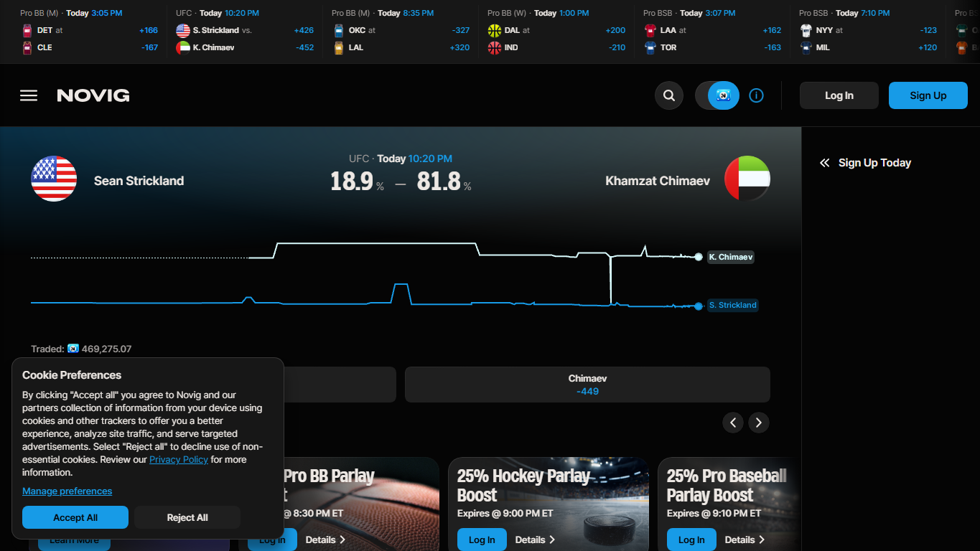Click MIL +120 ticker row
The height and width of the screenshot is (551, 980).
click(868, 47)
